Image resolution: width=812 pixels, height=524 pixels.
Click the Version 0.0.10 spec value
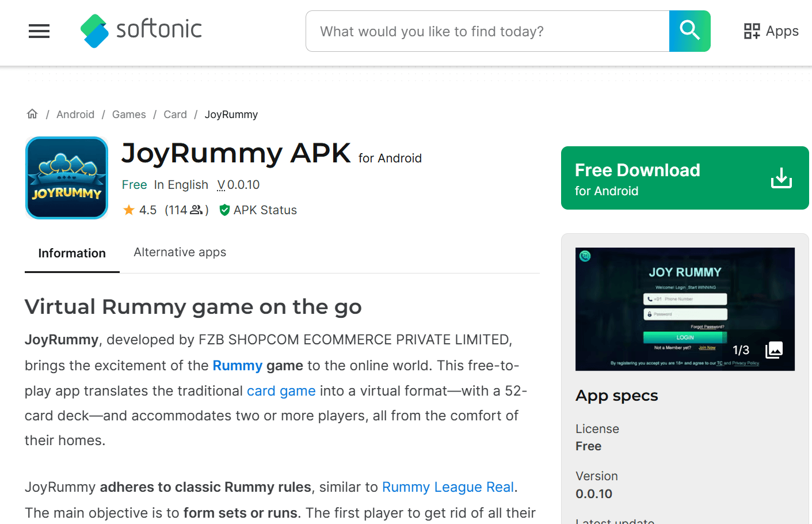pyautogui.click(x=594, y=494)
